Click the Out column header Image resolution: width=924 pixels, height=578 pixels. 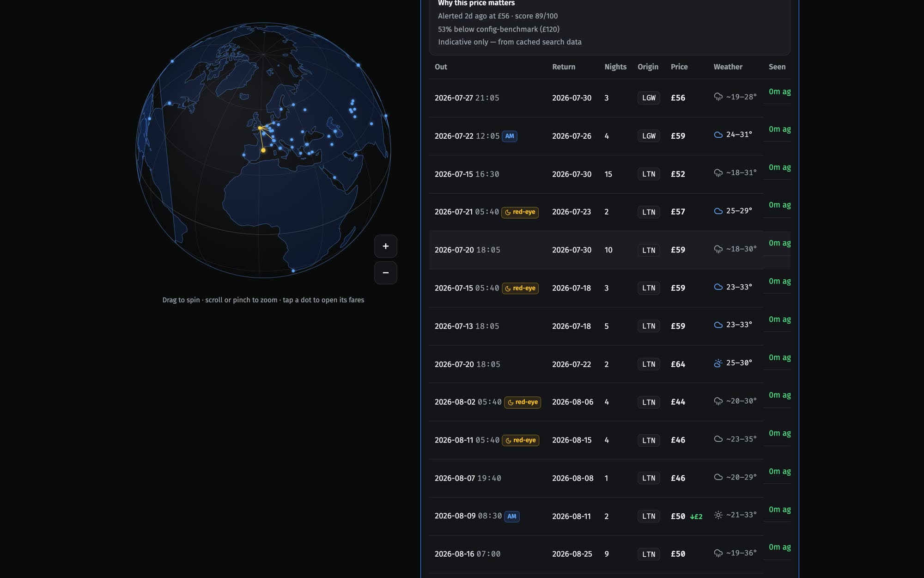(441, 67)
